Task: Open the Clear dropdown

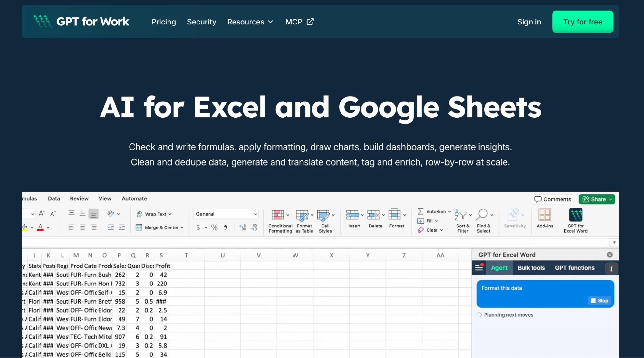Action: tap(430, 230)
